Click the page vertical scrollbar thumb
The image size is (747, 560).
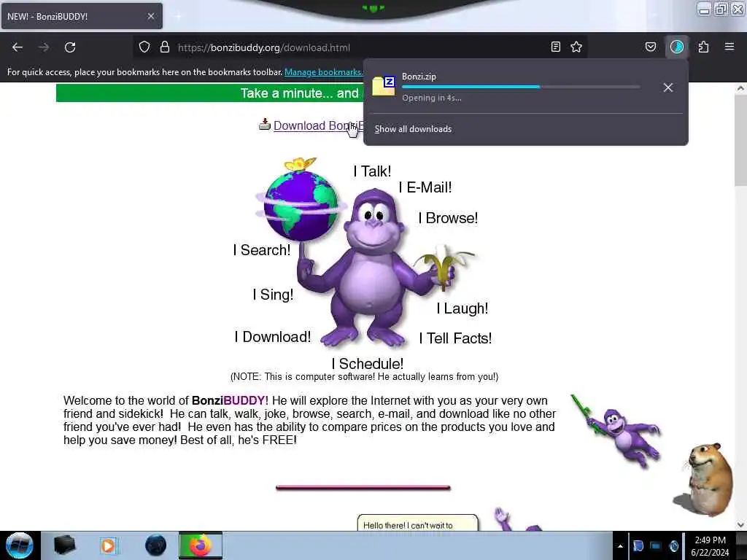[741, 140]
